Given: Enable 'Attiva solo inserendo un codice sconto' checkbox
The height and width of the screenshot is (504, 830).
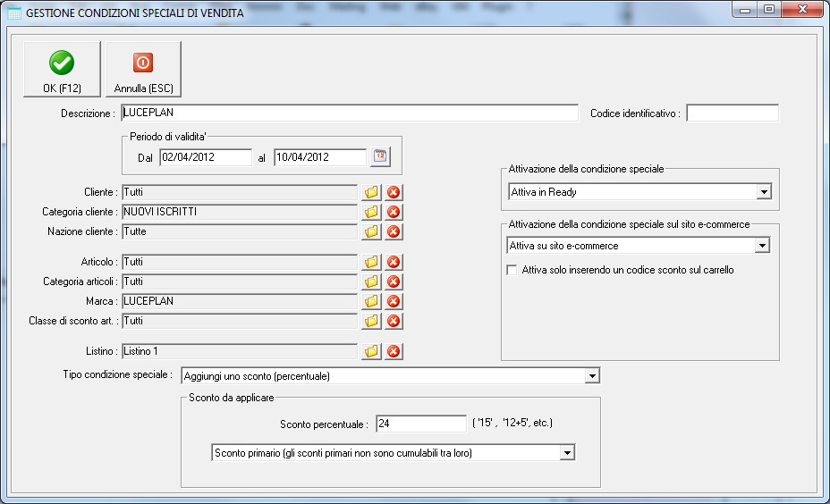Looking at the screenshot, I should coord(512,270).
